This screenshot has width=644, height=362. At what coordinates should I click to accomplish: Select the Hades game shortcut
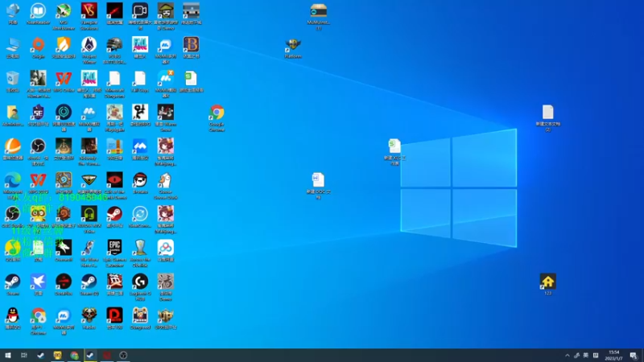pos(89,316)
